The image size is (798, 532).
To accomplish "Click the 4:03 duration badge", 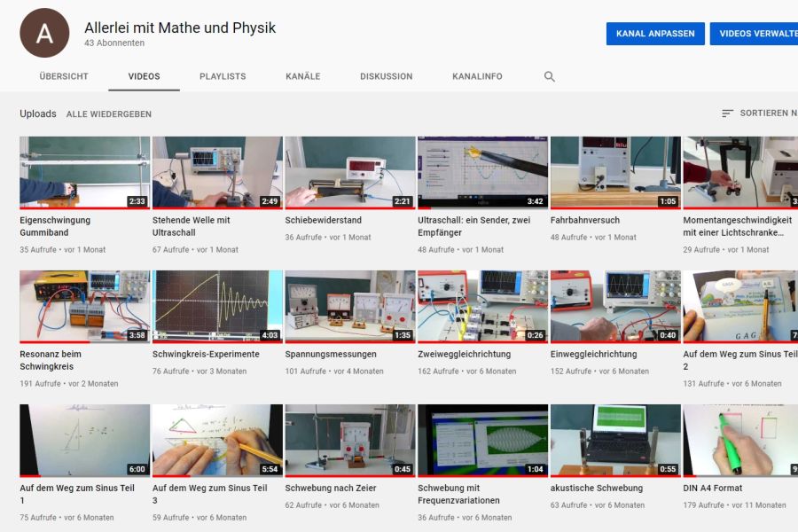I will [x=270, y=335].
